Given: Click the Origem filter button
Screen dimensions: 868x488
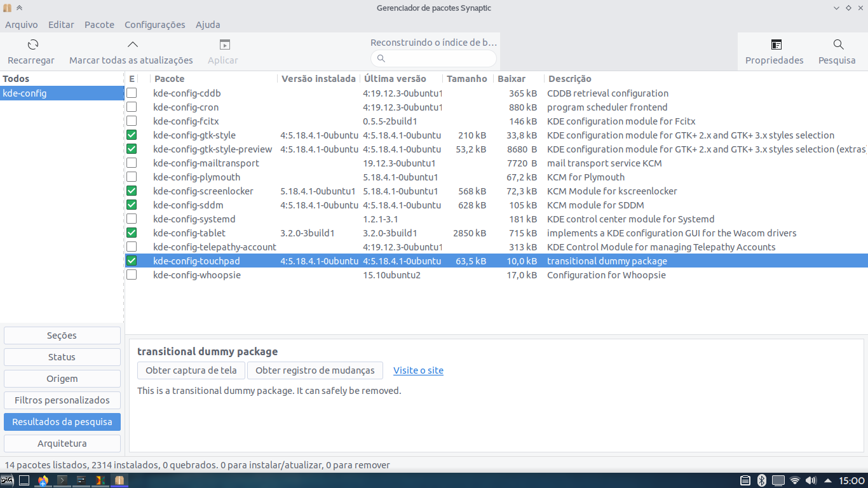Looking at the screenshot, I should click(x=62, y=379).
